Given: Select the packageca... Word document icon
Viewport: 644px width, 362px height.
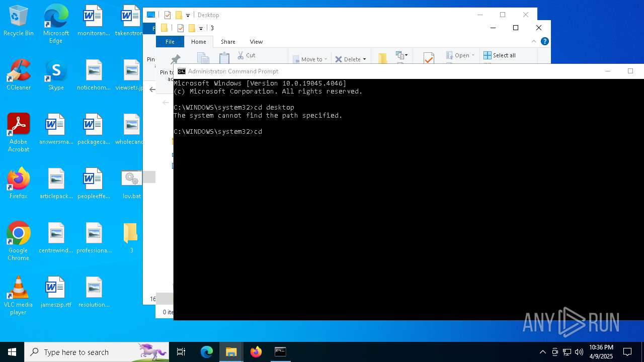Looking at the screenshot, I should (94, 130).
